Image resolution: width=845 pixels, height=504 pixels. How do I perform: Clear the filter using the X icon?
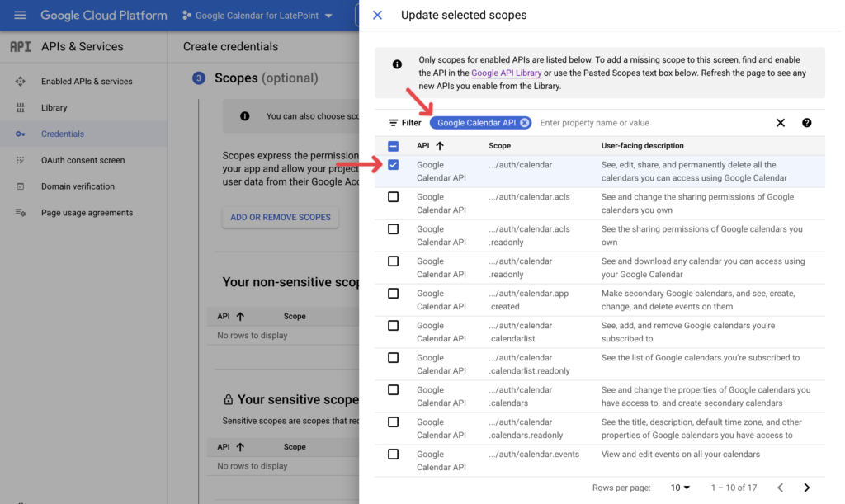click(x=781, y=122)
